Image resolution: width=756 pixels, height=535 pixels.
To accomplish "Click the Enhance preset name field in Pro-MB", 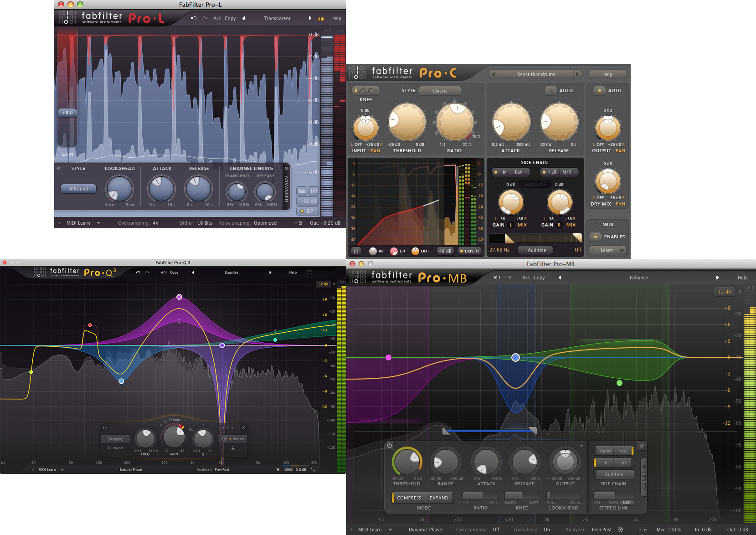I will [x=638, y=277].
